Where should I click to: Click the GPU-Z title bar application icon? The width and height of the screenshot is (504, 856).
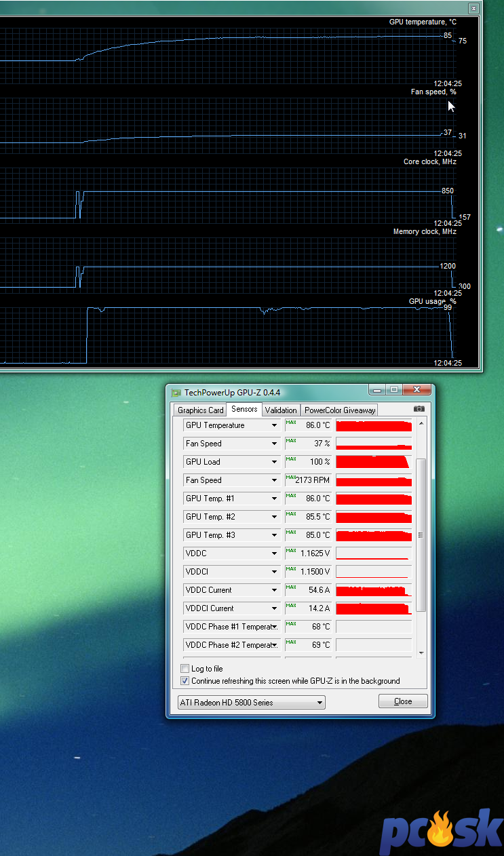(x=176, y=392)
